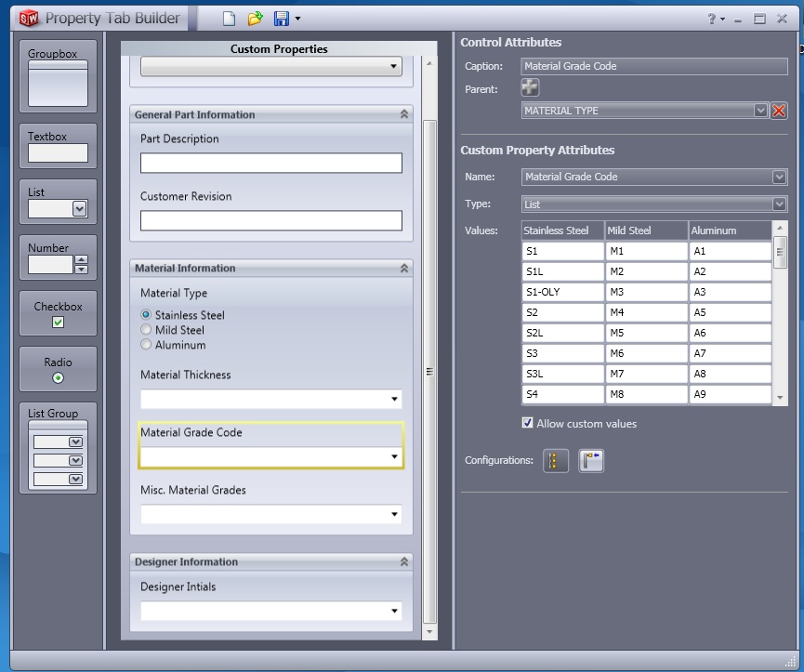Image resolution: width=804 pixels, height=672 pixels.
Task: Open the property Name dropdown
Action: pyautogui.click(x=780, y=177)
